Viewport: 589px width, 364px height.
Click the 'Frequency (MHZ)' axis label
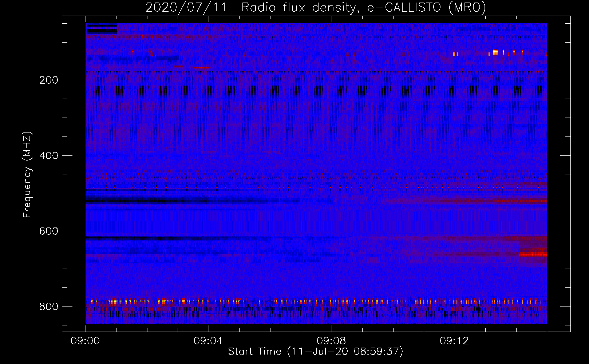coord(27,174)
